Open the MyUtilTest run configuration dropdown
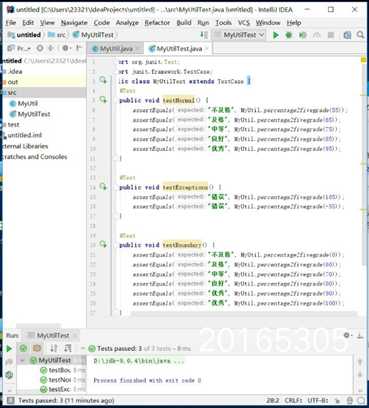This screenshot has width=369, height=408. [x=240, y=35]
